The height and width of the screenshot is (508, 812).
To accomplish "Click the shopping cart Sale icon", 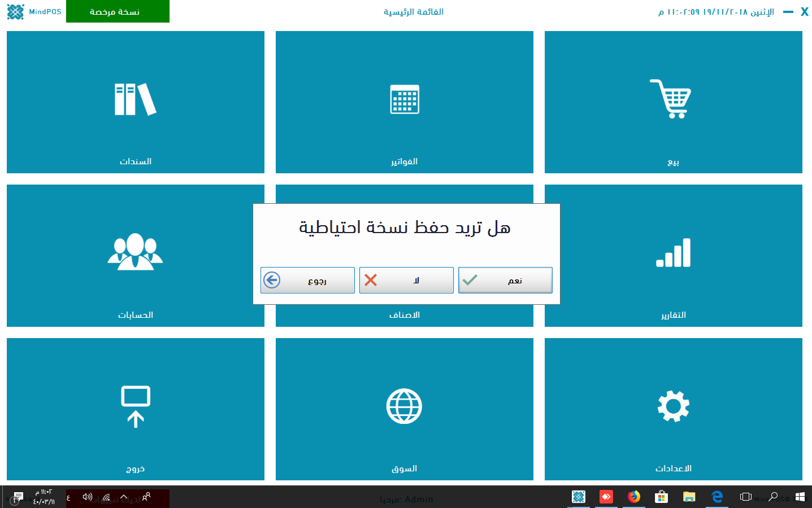I will coord(670,99).
